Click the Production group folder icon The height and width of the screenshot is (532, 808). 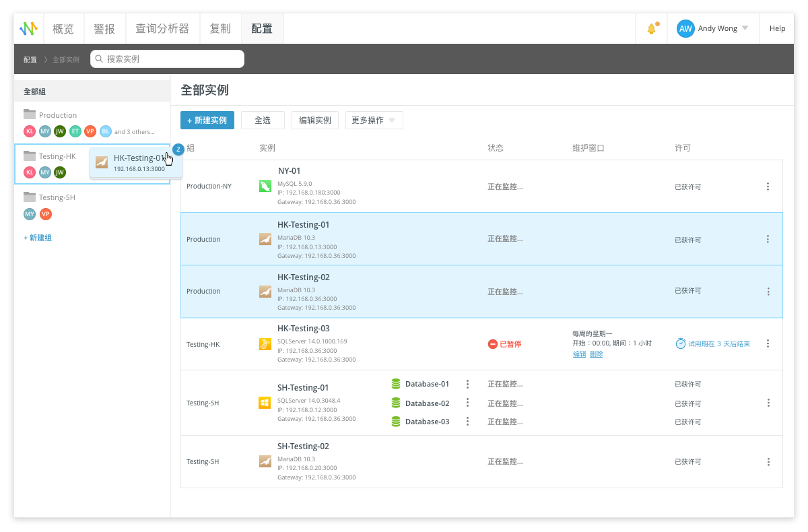click(x=30, y=114)
